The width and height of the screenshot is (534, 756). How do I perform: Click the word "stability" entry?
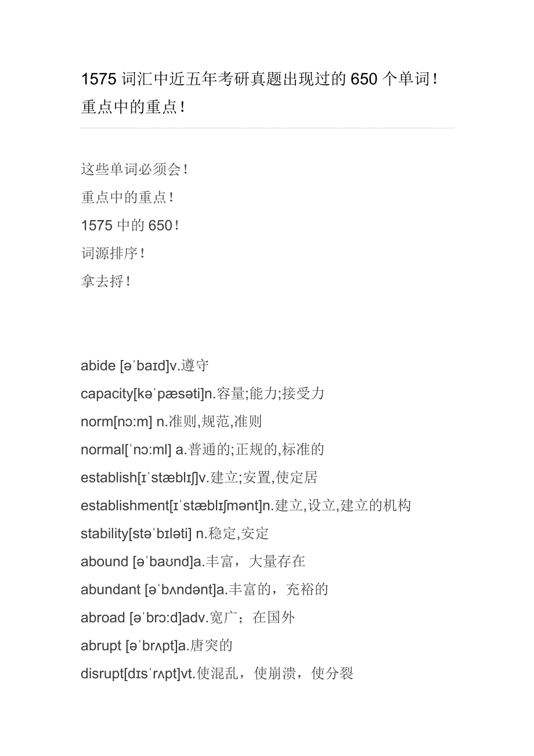click(x=104, y=534)
